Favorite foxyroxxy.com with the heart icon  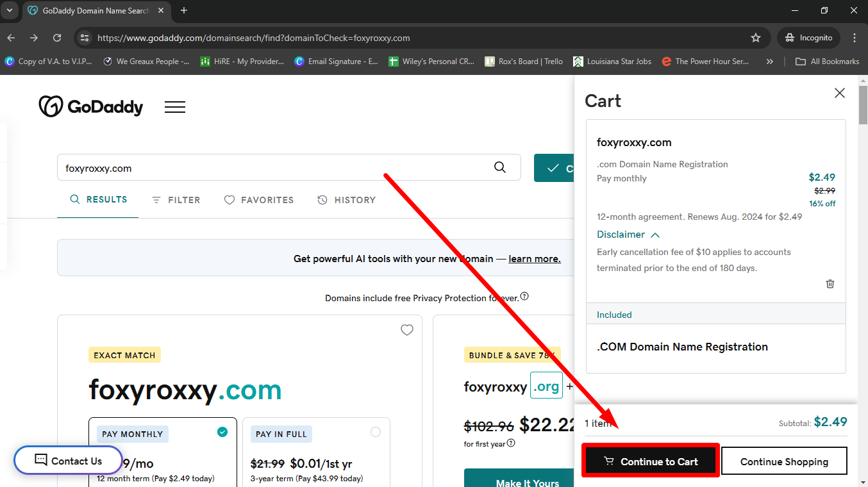click(x=407, y=330)
